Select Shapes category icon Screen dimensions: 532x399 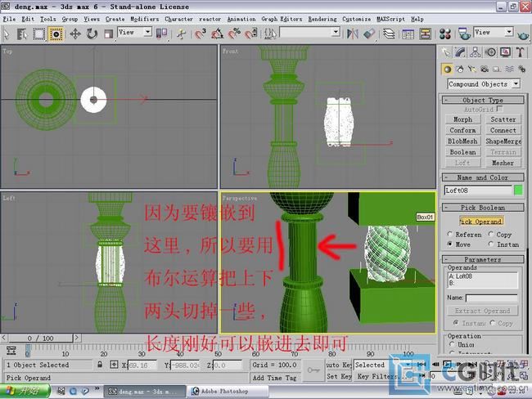[460, 69]
